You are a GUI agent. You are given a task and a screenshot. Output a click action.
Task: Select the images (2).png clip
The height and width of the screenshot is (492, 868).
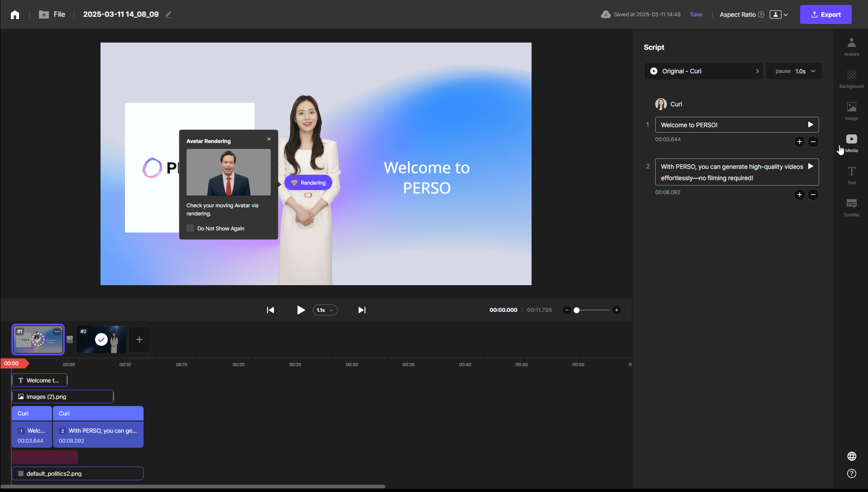(x=62, y=396)
